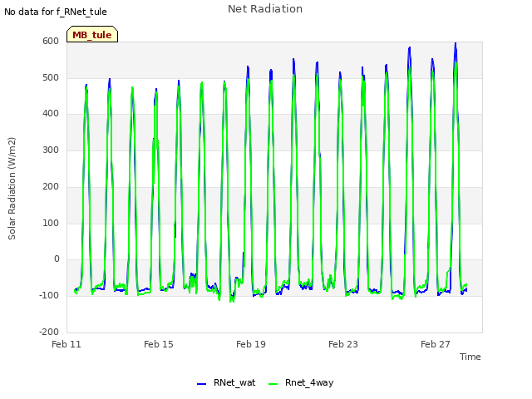Click the Solar Radiation (W/m2) axis label
Viewport: 532px width, 399px height.
tap(12, 189)
